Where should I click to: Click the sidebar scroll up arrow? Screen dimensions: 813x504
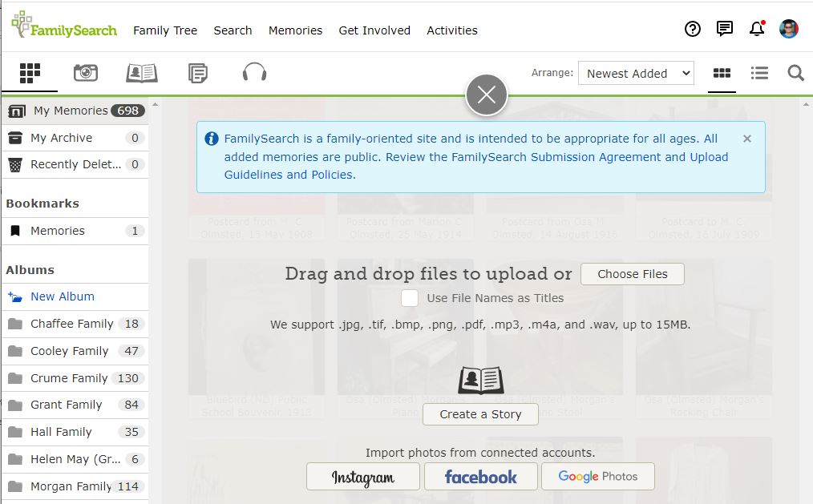tap(155, 105)
